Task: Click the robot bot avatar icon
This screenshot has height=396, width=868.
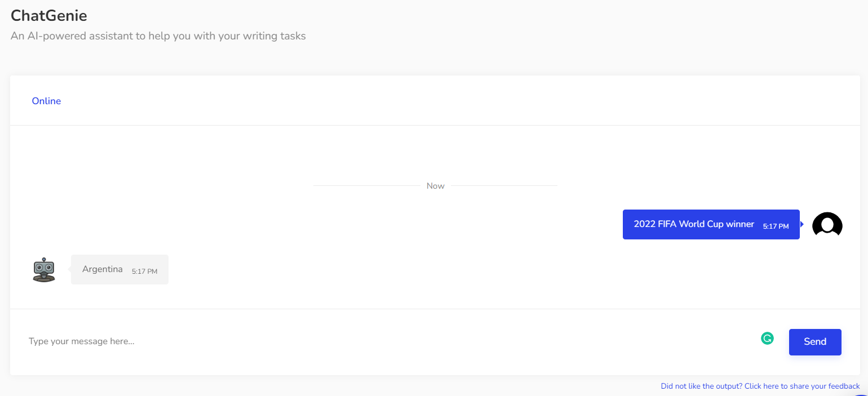Action: tap(44, 270)
